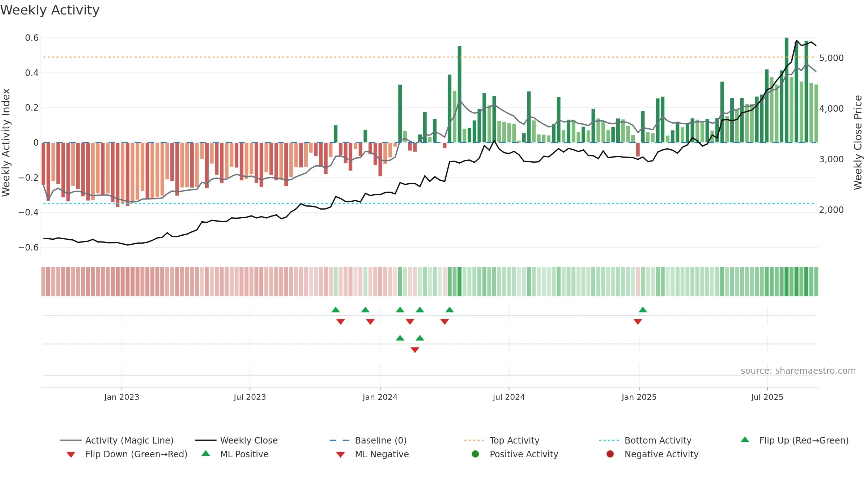
Task: Click the red Negative Activity legend dot
Action: pos(610,454)
